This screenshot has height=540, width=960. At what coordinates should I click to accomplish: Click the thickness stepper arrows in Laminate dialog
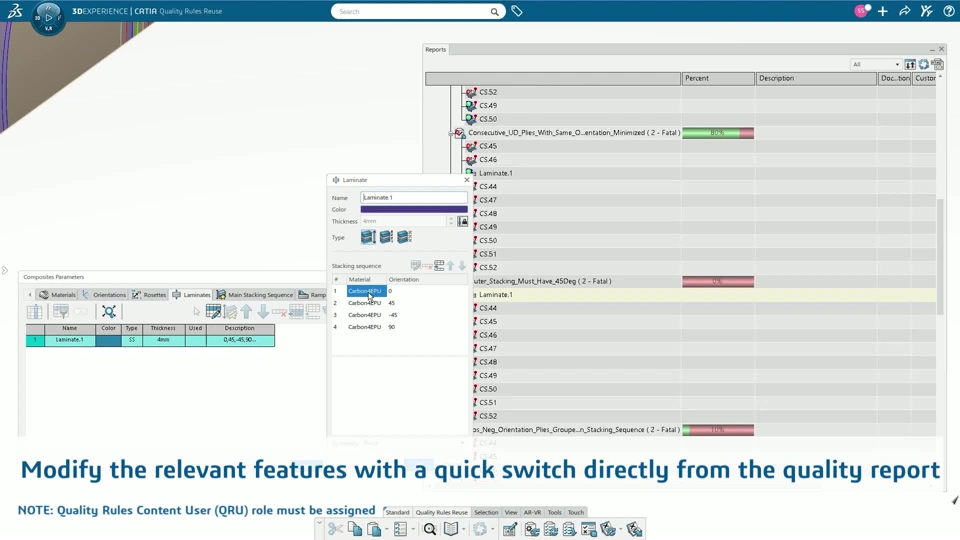[x=451, y=221]
